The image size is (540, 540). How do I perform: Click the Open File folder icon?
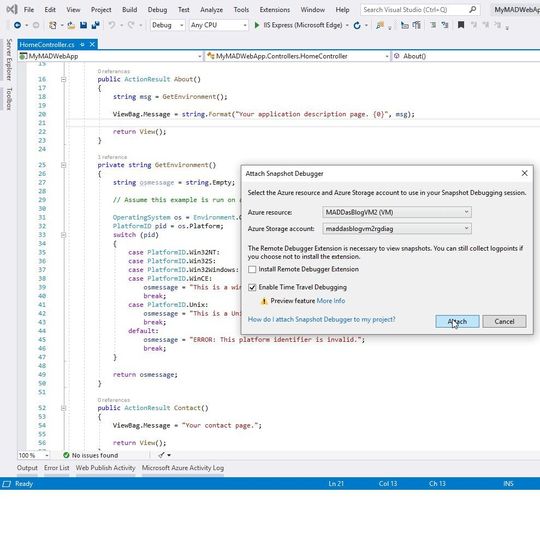point(71,25)
